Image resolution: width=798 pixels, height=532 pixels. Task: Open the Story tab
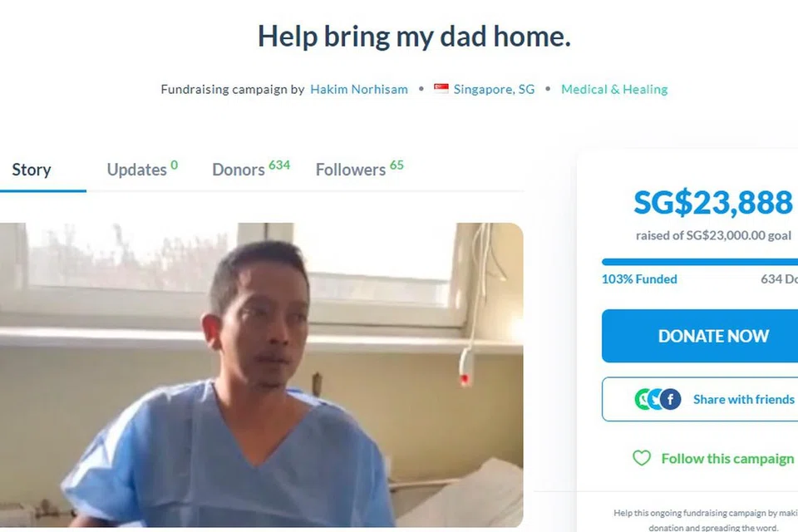[32, 170]
